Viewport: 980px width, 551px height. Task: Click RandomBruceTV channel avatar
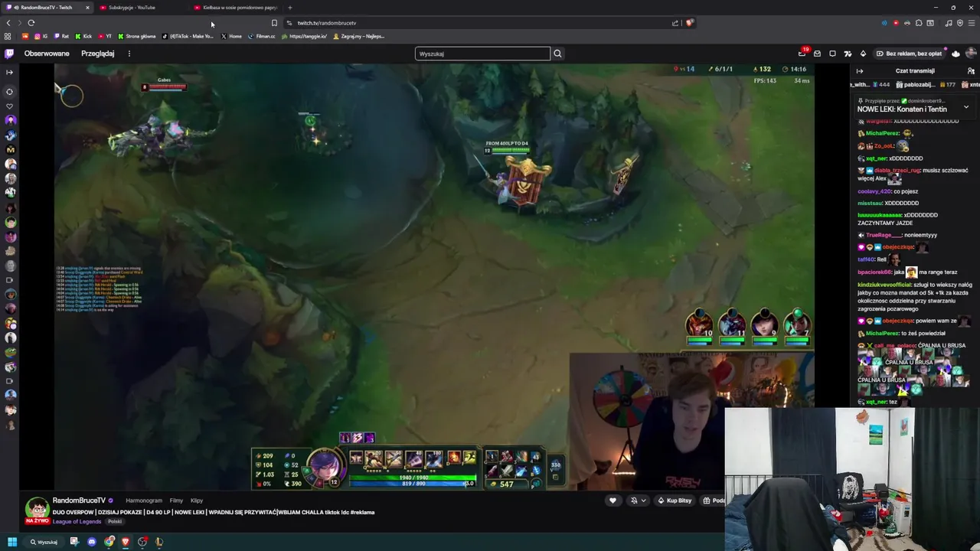[x=37, y=509]
